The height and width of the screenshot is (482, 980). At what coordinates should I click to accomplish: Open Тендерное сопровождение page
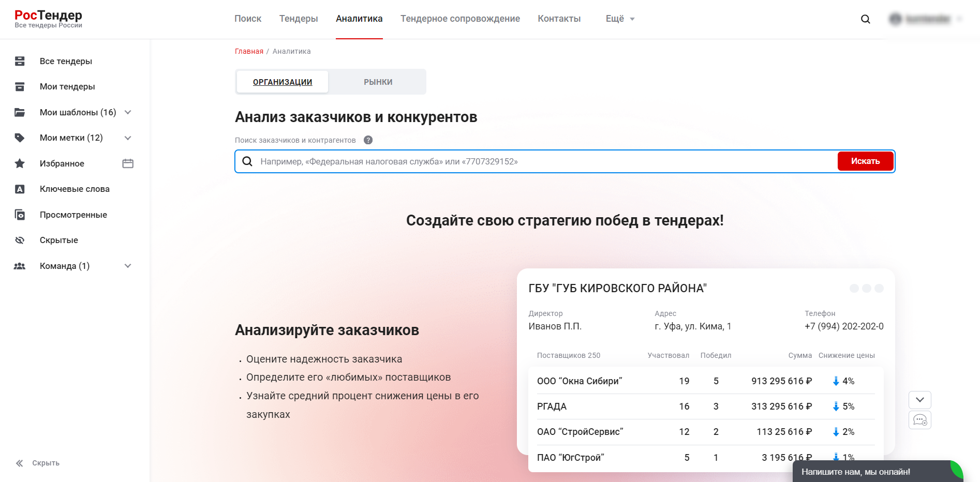tap(460, 19)
